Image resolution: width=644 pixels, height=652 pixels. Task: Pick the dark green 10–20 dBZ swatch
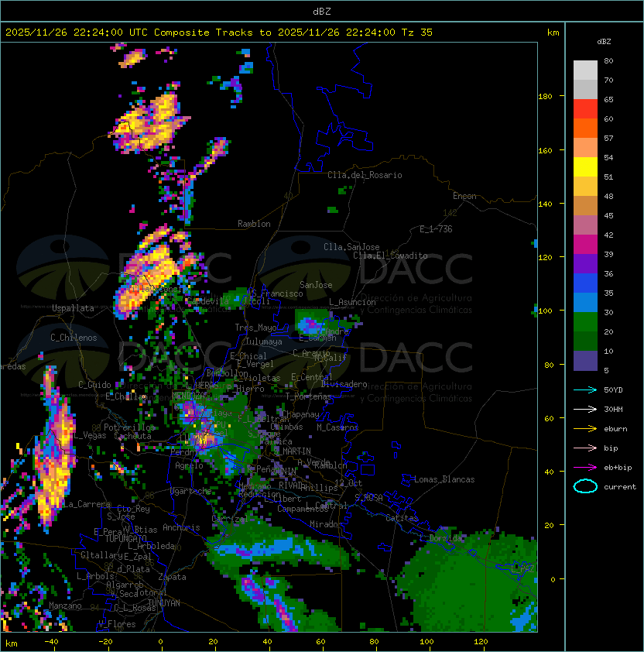click(585, 341)
